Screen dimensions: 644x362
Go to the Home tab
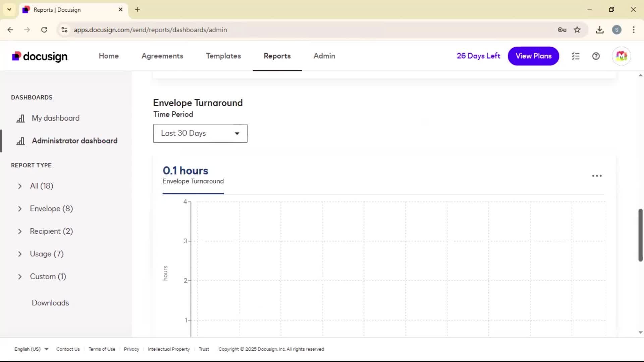tap(109, 56)
